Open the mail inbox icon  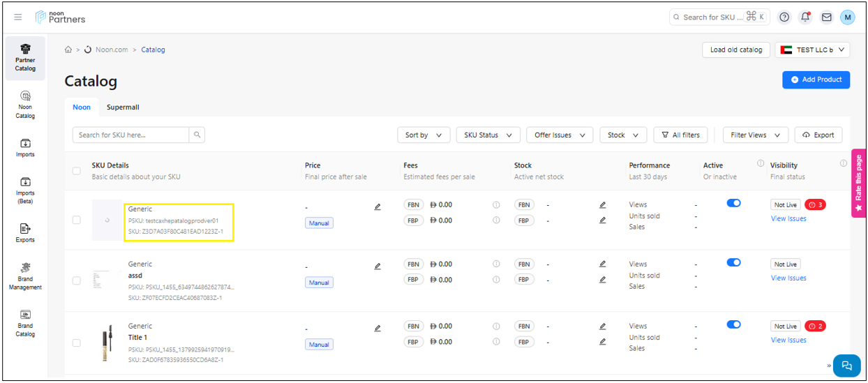click(826, 17)
